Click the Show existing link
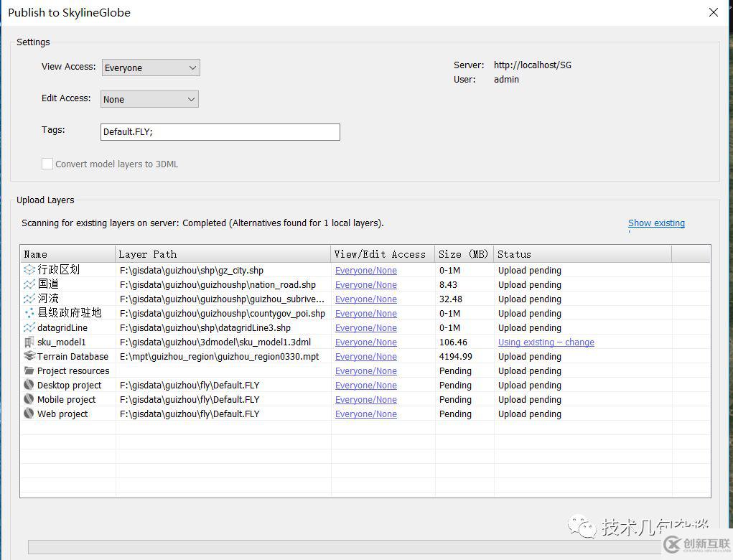 click(x=656, y=223)
